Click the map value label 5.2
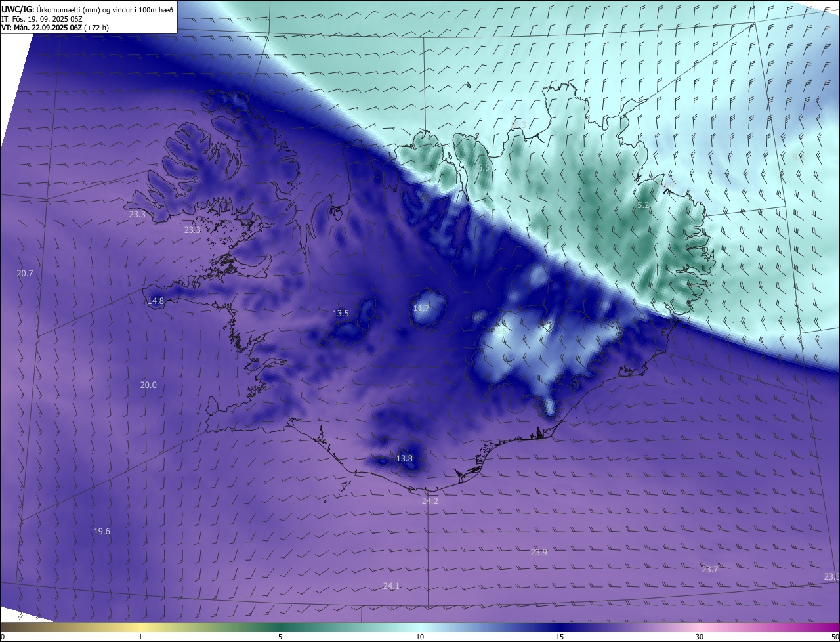This screenshot has height=642, width=840. click(x=644, y=205)
